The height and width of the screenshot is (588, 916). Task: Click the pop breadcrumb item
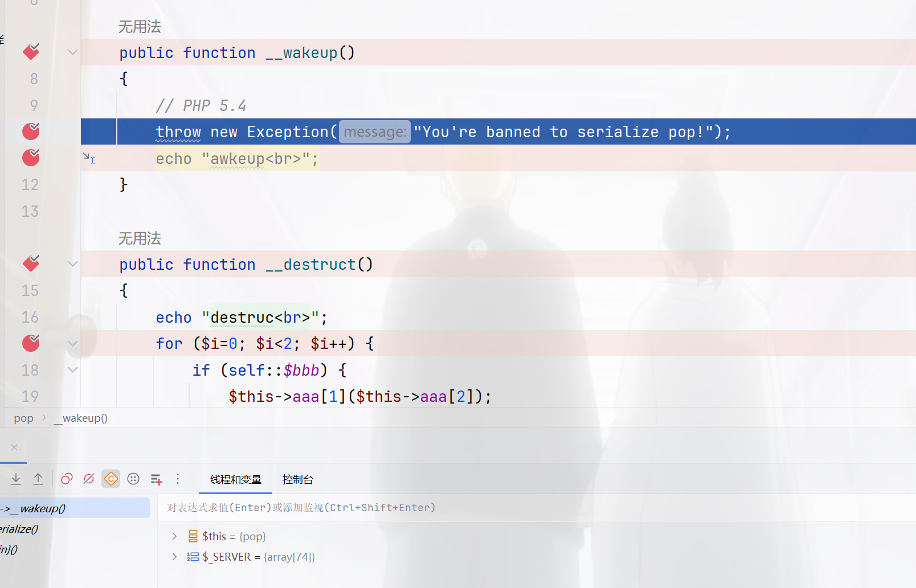(x=23, y=418)
